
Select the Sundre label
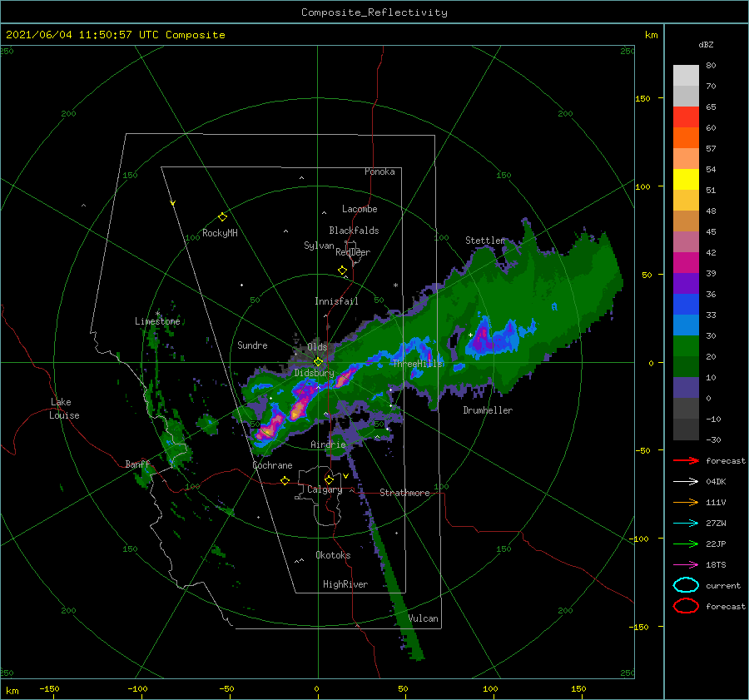click(x=253, y=345)
